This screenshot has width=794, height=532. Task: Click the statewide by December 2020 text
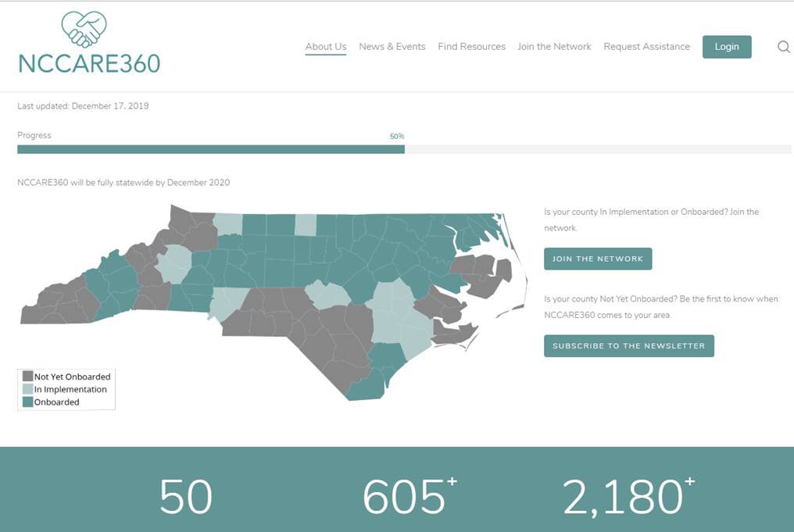(x=123, y=182)
